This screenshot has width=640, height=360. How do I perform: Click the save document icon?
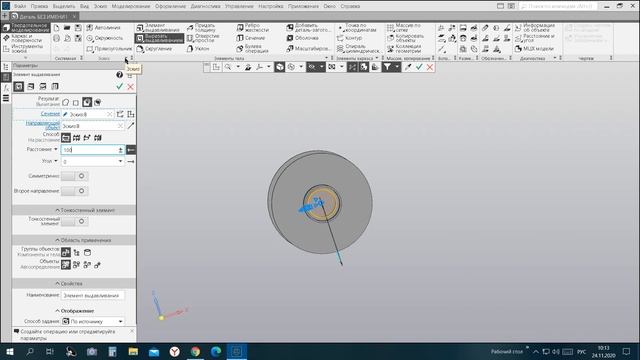78,28
